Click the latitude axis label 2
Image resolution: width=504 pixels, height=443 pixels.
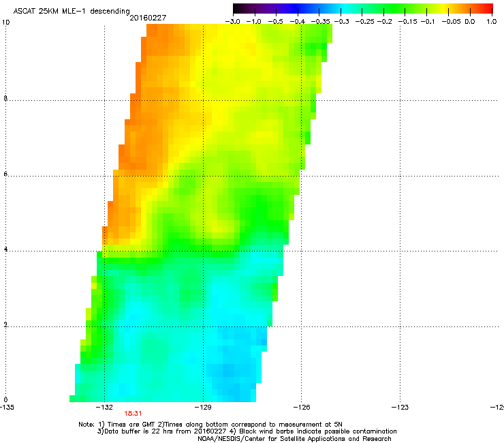(5, 325)
